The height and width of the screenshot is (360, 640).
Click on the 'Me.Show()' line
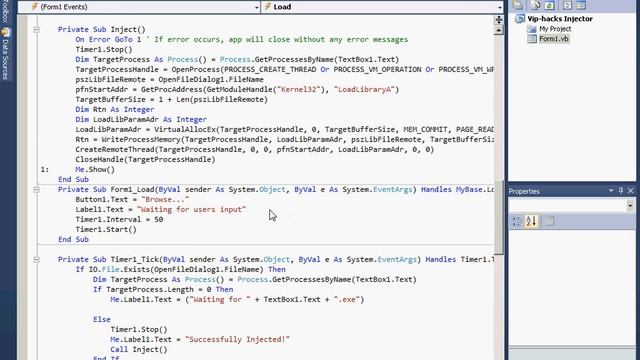95,169
